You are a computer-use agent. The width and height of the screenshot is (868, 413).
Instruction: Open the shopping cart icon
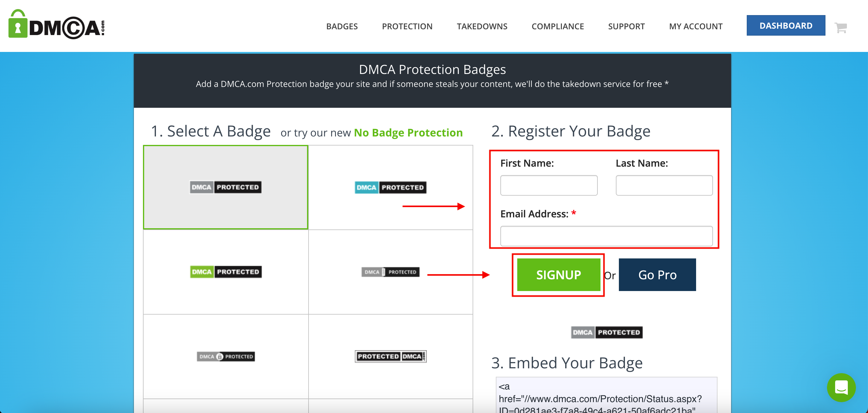point(841,28)
